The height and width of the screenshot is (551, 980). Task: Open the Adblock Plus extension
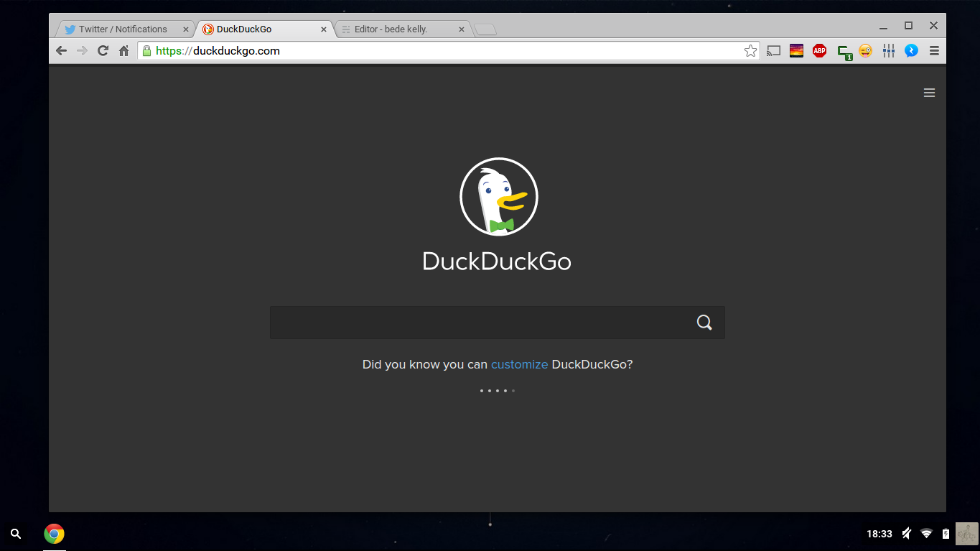[819, 51]
